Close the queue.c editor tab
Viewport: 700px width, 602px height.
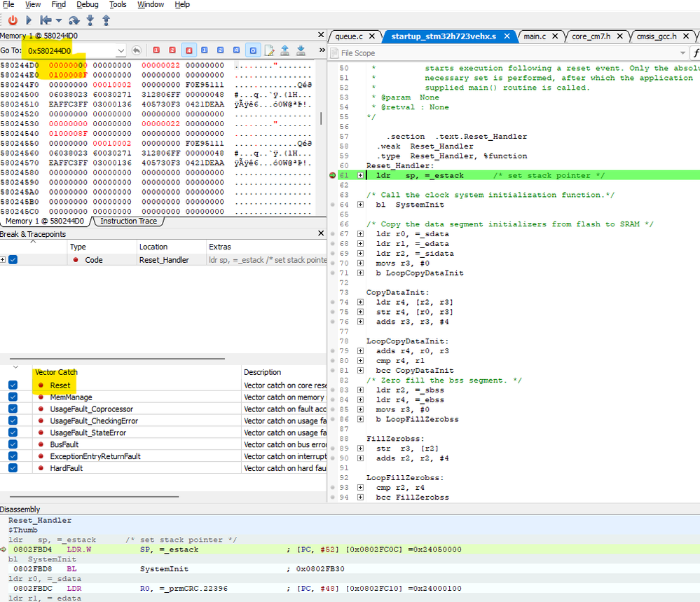click(372, 36)
